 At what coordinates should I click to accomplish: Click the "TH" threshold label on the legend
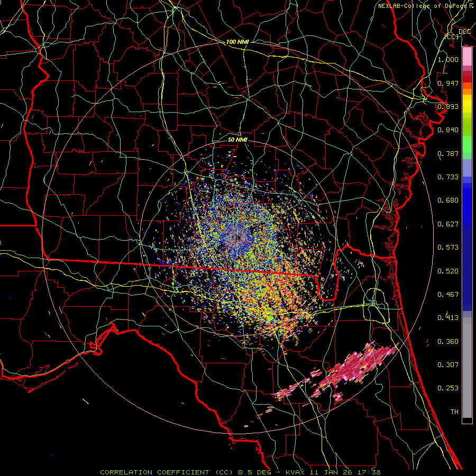tap(454, 412)
